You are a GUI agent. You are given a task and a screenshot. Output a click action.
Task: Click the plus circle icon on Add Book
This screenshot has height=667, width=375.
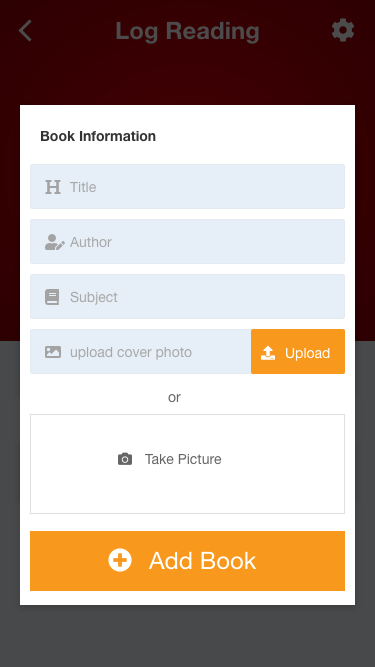pyautogui.click(x=120, y=560)
